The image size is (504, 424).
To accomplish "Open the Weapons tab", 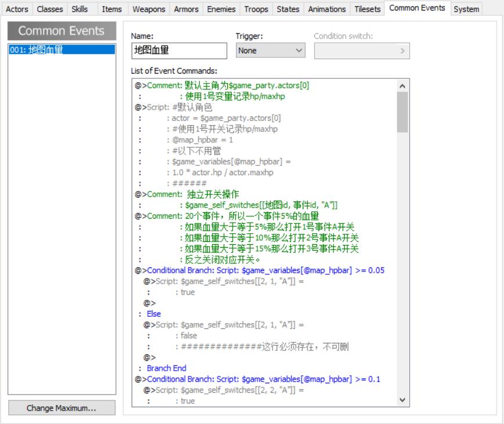I will point(149,9).
